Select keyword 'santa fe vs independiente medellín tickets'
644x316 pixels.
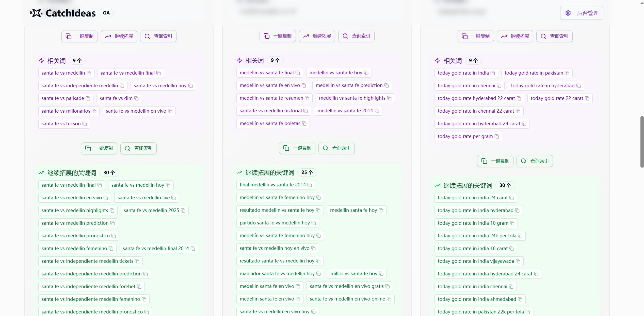coord(90,261)
